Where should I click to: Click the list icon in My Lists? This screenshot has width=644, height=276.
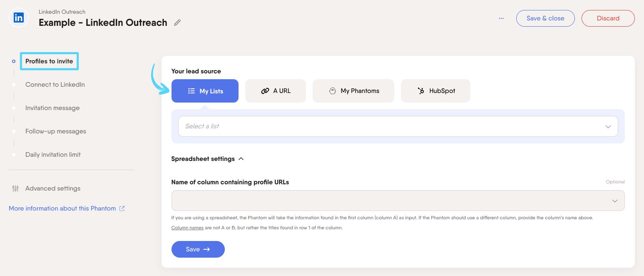[x=191, y=91]
